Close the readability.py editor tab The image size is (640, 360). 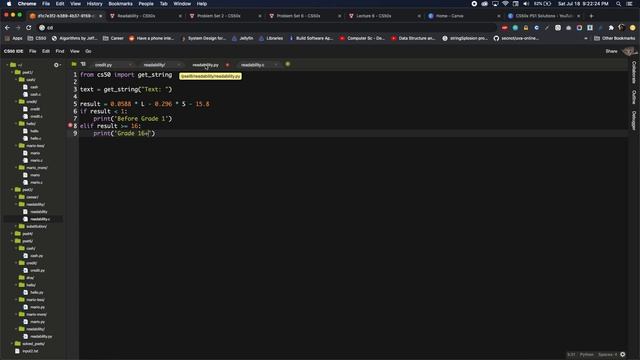point(227,65)
